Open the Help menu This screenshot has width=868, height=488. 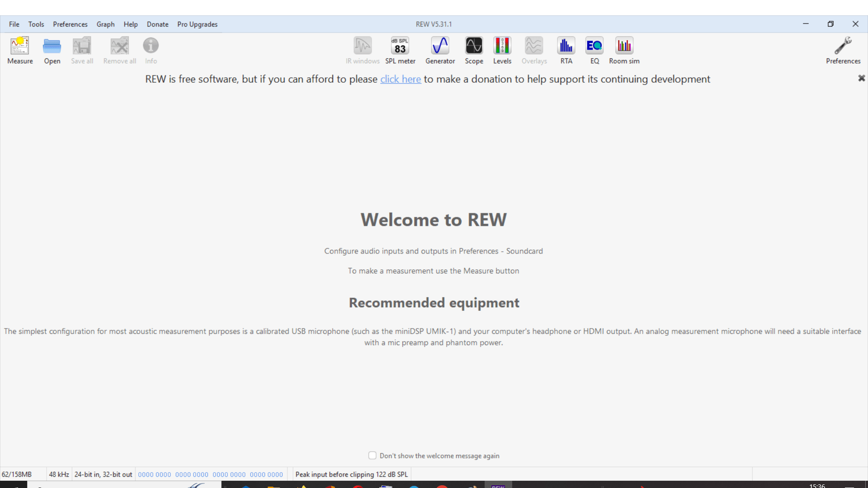(131, 24)
